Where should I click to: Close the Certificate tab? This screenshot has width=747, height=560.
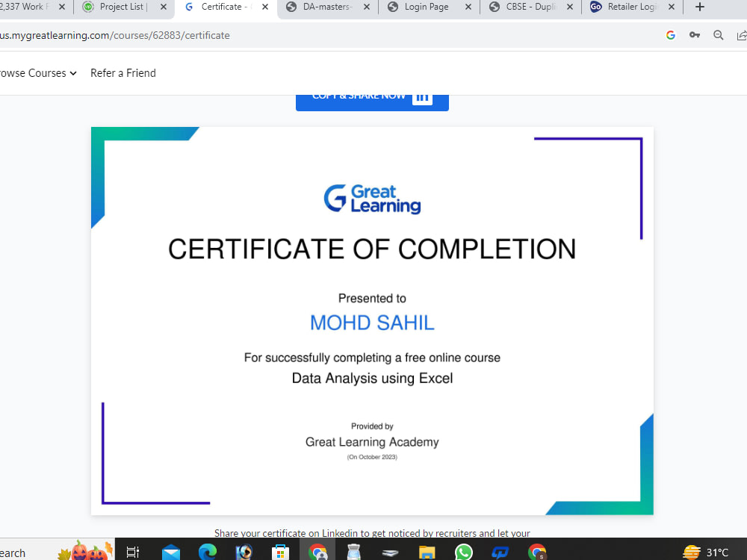pos(265,7)
